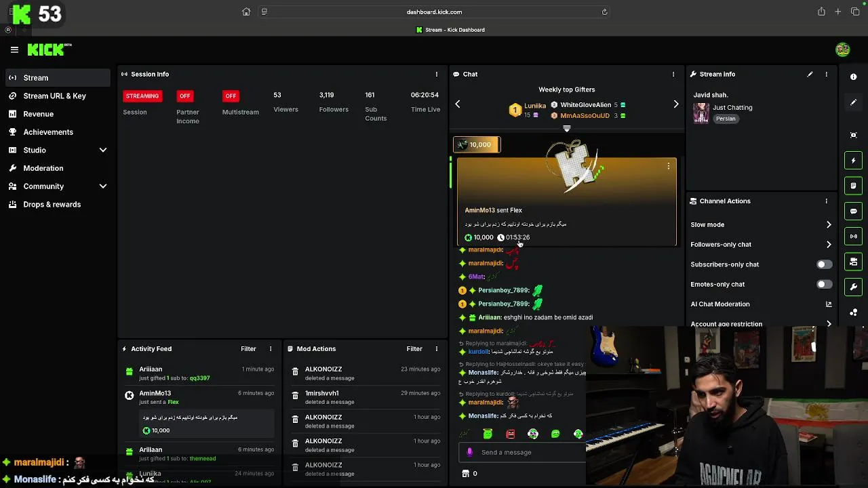Open Session Info three-dot menu

click(x=437, y=74)
